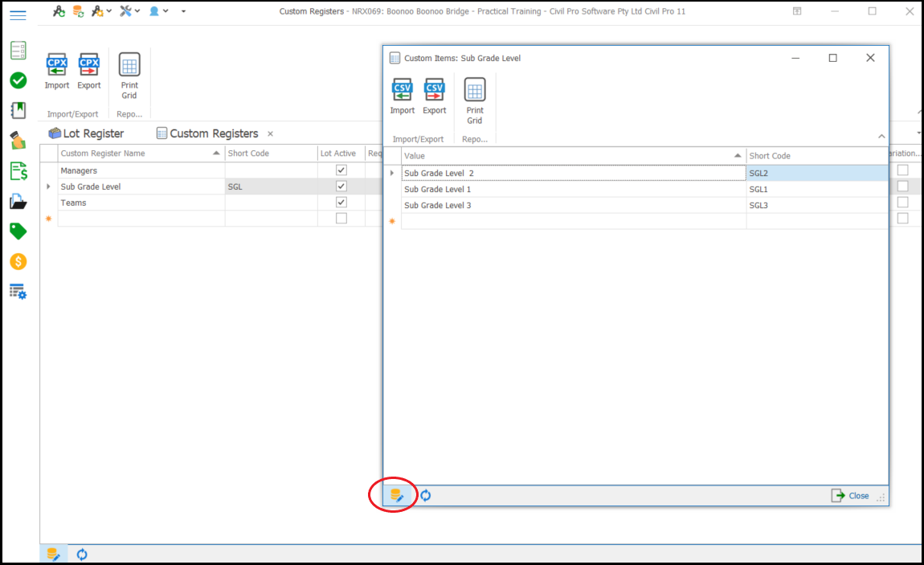
Task: Click new row Custom Register Name cell
Action: pyautogui.click(x=141, y=218)
